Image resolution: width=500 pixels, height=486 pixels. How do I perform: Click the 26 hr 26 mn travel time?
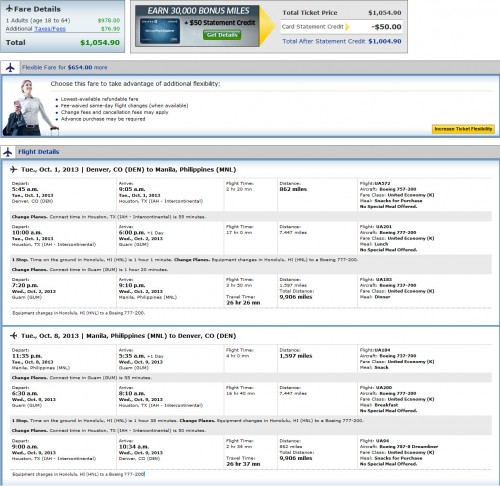(243, 303)
